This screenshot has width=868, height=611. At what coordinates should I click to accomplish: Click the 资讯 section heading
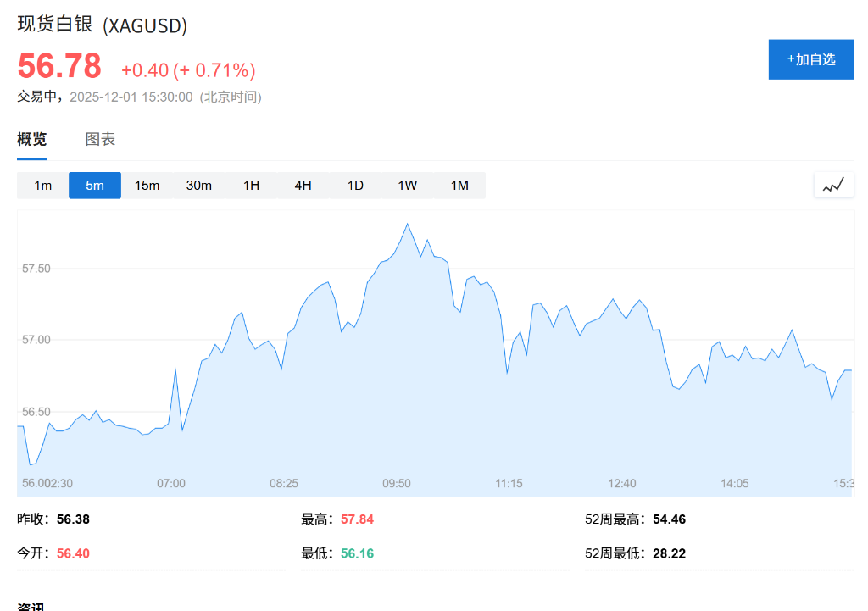coord(28,606)
